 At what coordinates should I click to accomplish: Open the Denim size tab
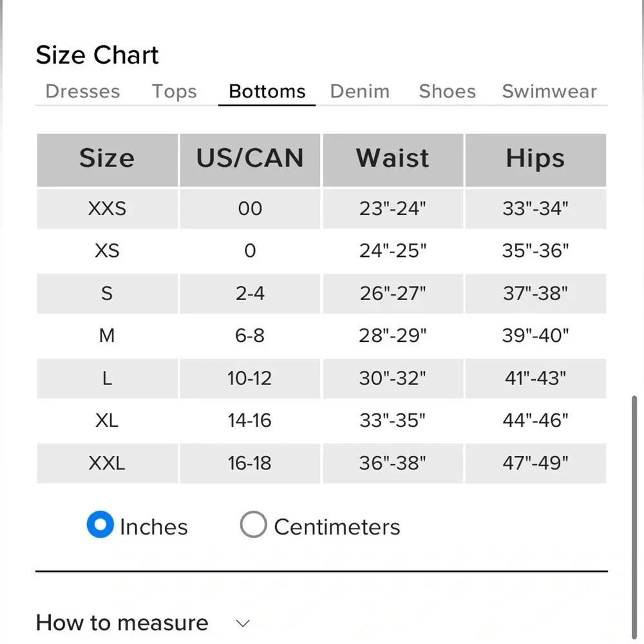[359, 91]
